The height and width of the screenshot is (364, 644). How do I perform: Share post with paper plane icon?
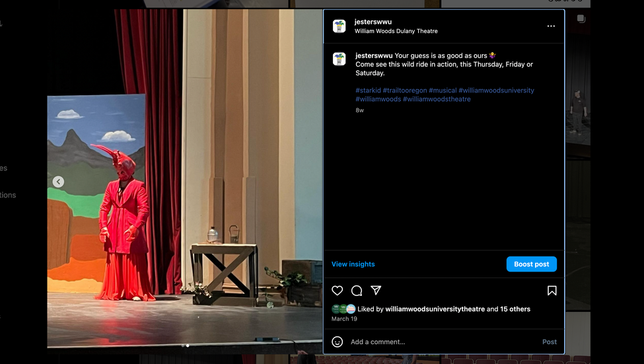pyautogui.click(x=376, y=291)
